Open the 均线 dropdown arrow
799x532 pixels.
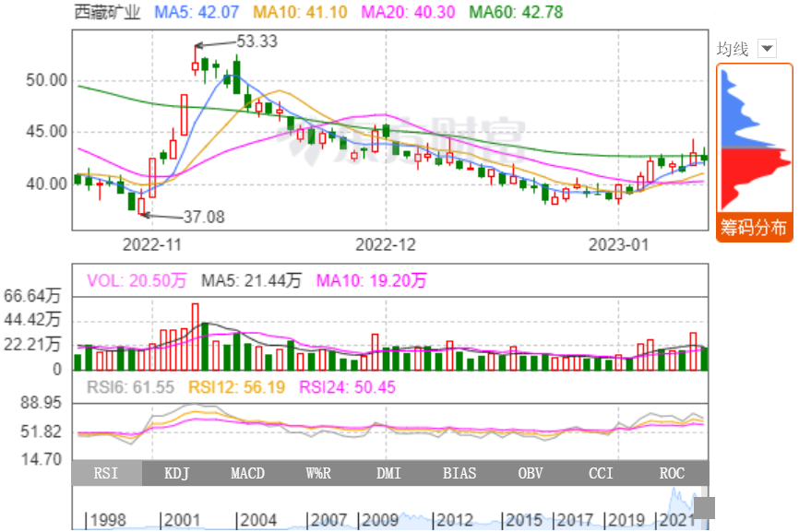pos(767,49)
